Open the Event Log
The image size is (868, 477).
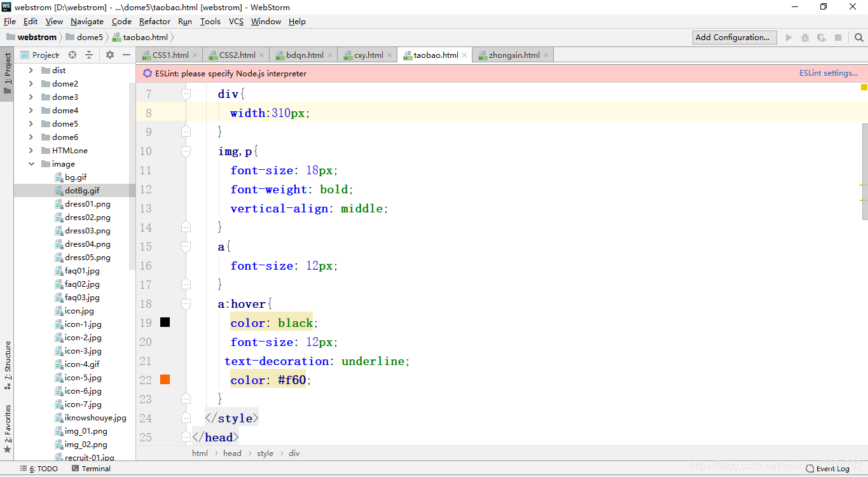click(x=827, y=469)
